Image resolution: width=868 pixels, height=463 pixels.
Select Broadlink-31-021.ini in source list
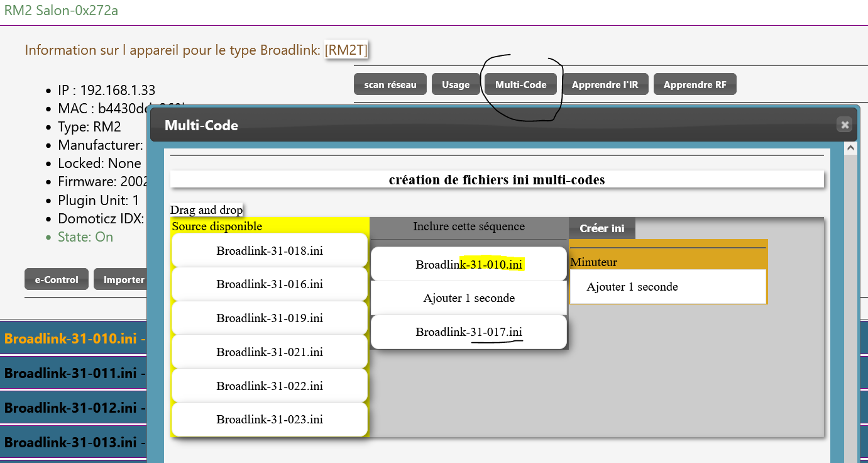pyautogui.click(x=270, y=352)
